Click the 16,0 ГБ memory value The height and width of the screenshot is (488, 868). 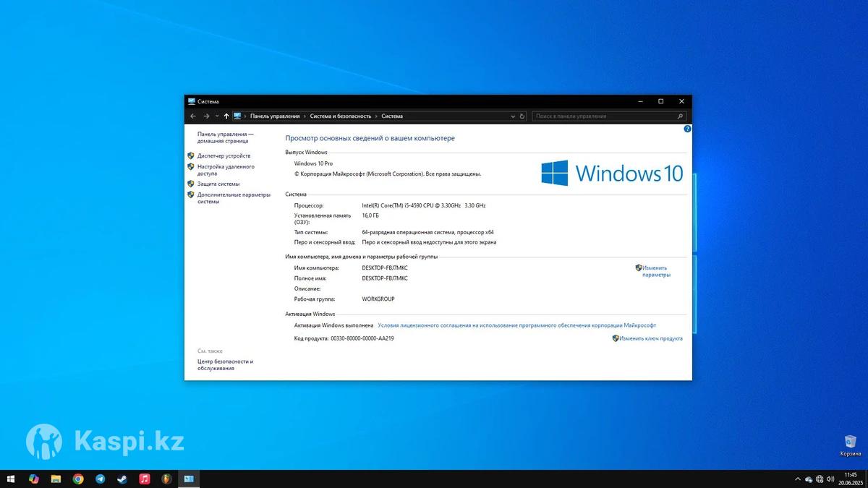(x=370, y=215)
